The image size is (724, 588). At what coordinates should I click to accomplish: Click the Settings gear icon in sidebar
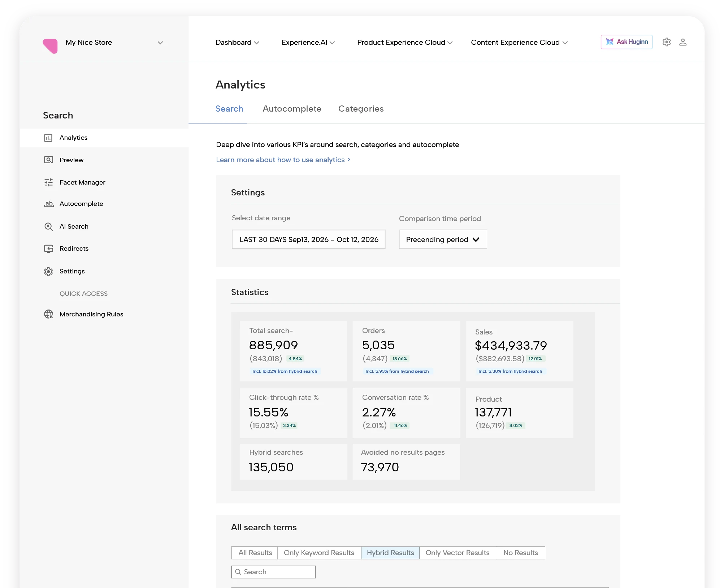[48, 271]
